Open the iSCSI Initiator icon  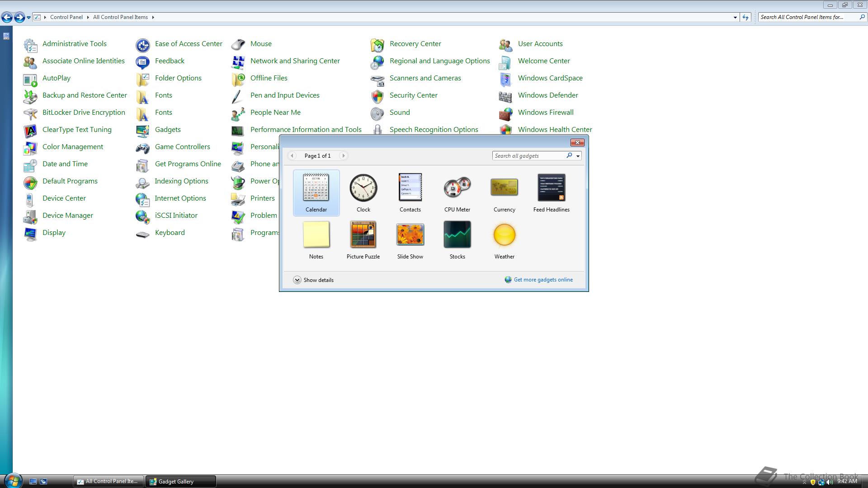click(x=143, y=216)
